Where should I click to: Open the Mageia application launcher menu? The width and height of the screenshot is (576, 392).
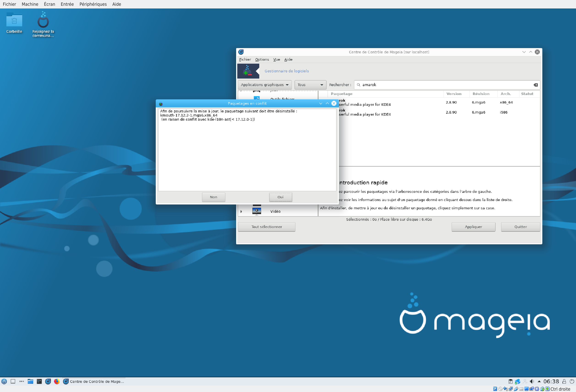(4, 381)
